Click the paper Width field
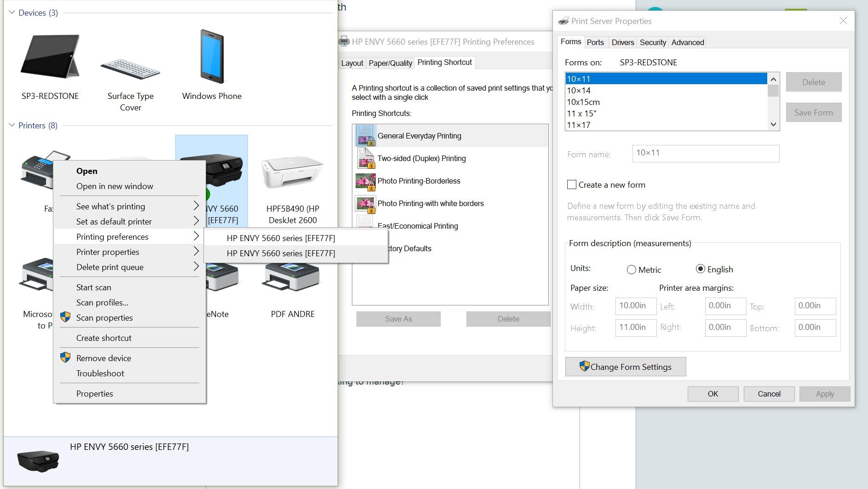This screenshot has height=489, width=868. coord(636,306)
